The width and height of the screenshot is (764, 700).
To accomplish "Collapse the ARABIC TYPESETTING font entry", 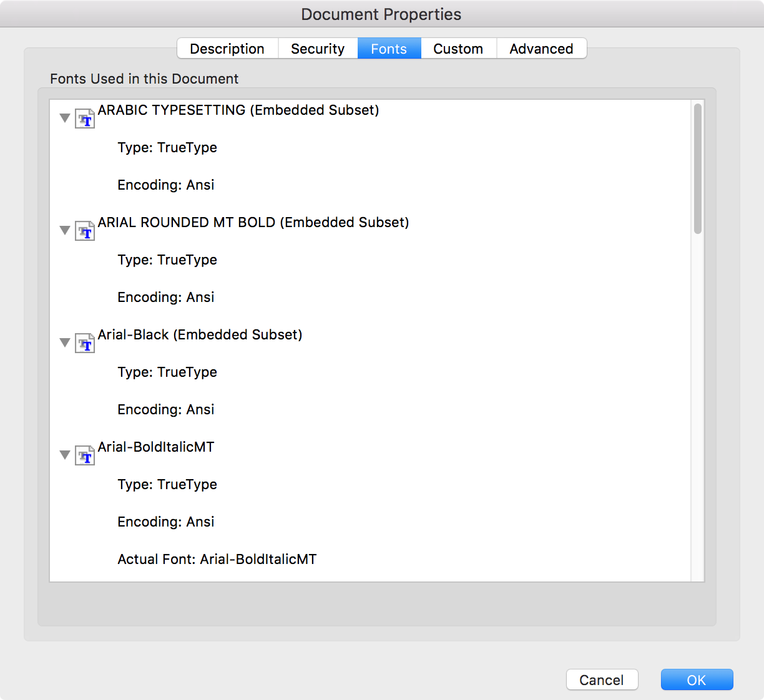I will 65,117.
